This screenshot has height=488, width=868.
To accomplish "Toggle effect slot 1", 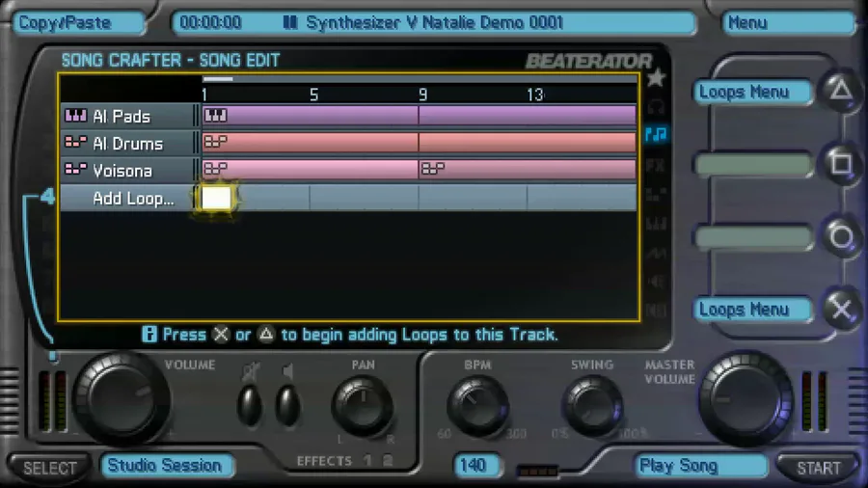I will pos(368,460).
